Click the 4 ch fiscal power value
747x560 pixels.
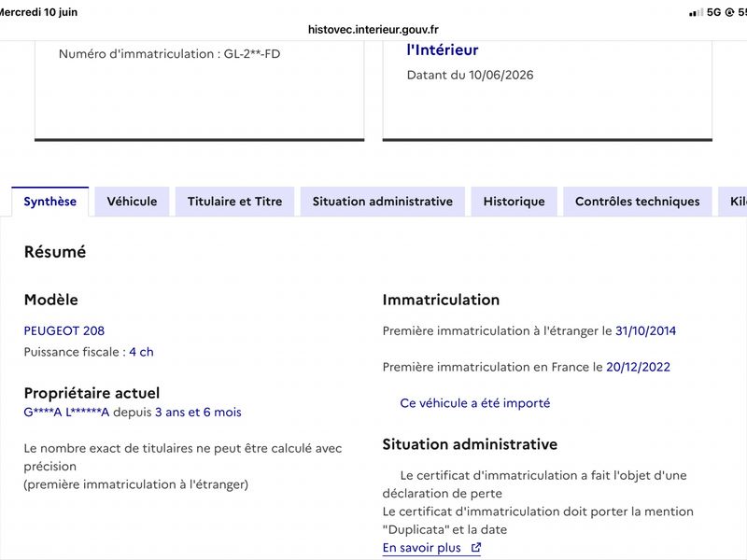coord(142,352)
